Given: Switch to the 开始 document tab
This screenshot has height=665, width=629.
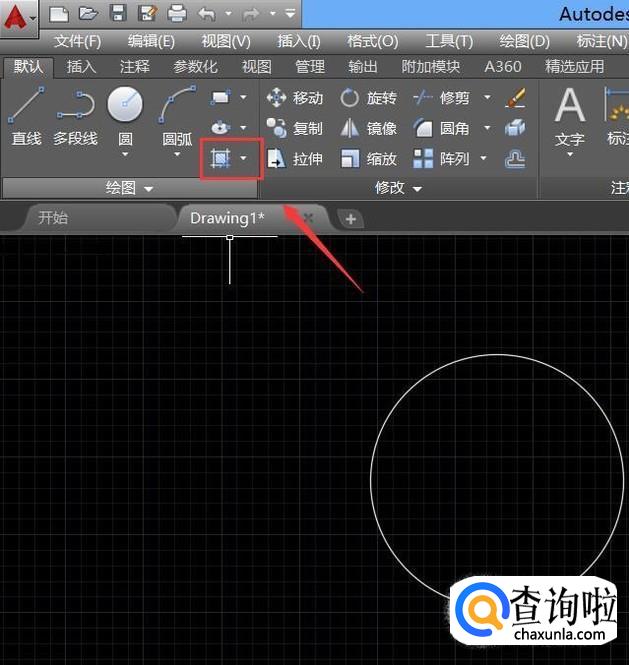Looking at the screenshot, I should [53, 217].
